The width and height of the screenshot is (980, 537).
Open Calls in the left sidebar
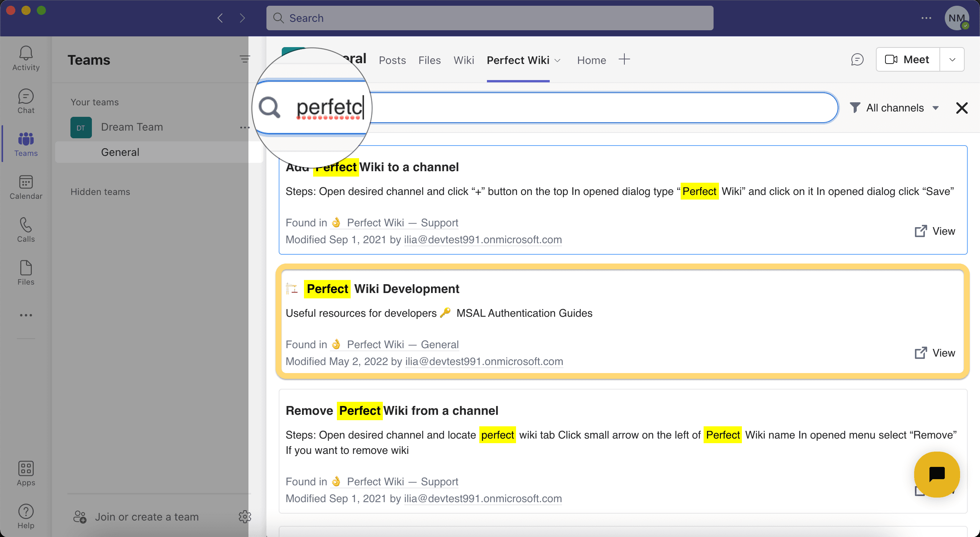pyautogui.click(x=25, y=230)
